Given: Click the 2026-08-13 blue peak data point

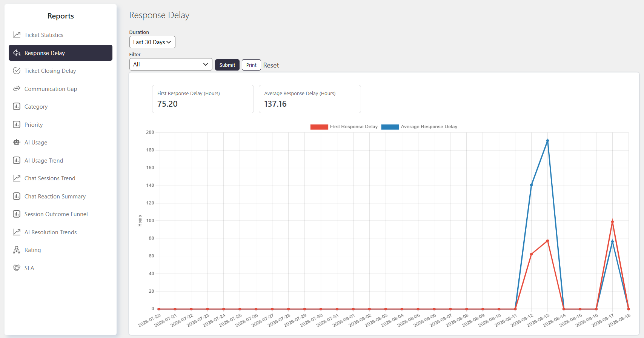Looking at the screenshot, I should (x=547, y=141).
